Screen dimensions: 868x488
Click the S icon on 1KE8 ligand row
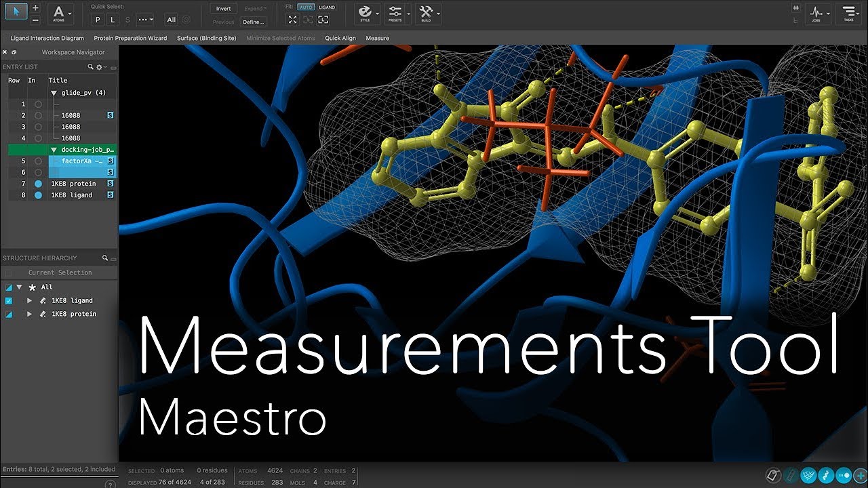click(110, 195)
